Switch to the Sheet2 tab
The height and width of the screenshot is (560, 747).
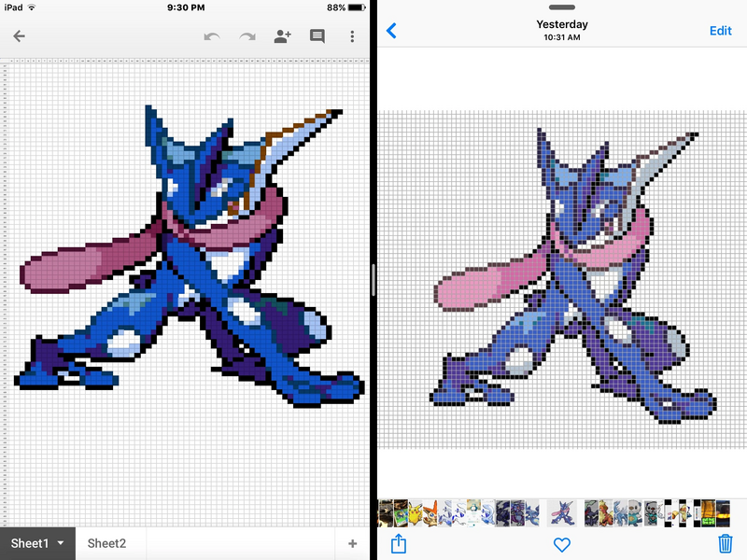pos(106,543)
